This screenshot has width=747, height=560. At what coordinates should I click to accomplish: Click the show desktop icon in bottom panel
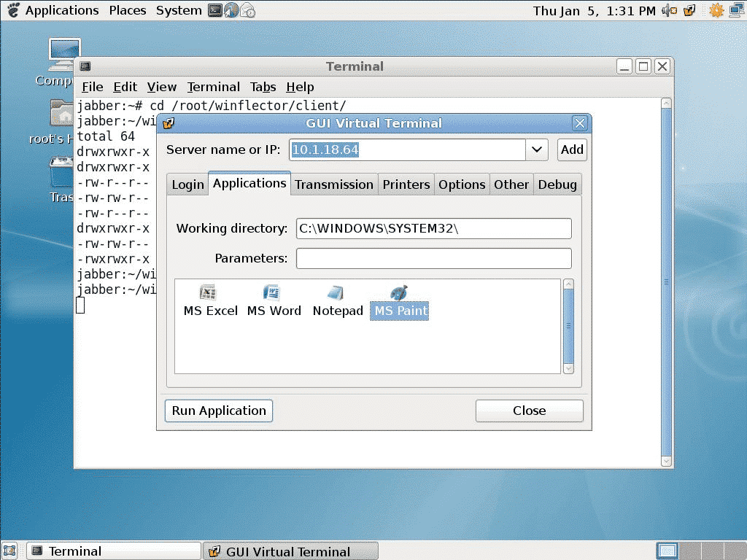coord(10,551)
